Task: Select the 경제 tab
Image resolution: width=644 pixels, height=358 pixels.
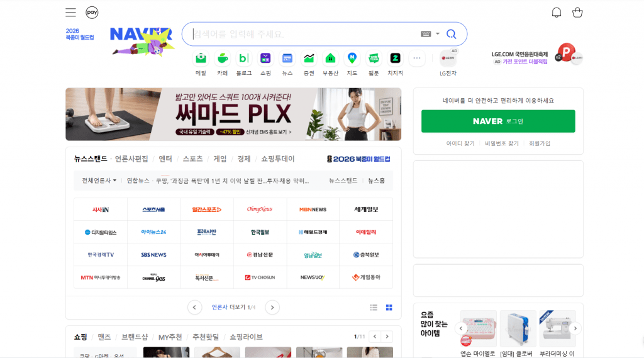Action: click(244, 159)
